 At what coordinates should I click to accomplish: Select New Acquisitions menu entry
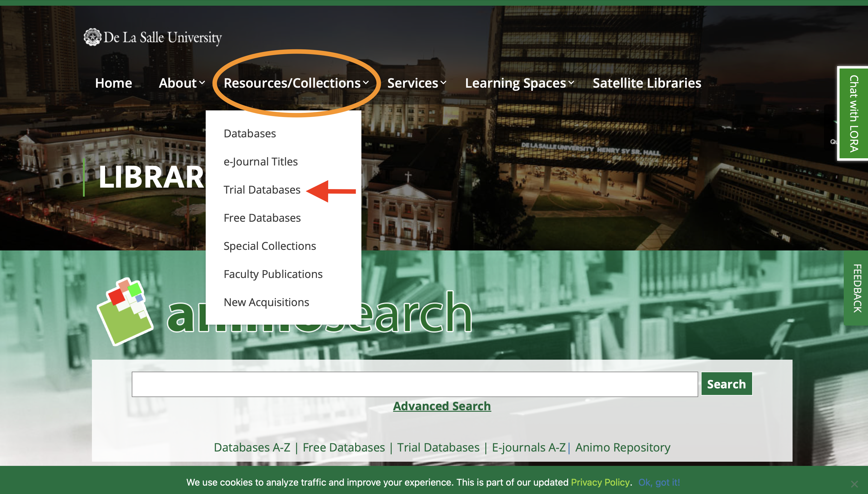pos(266,302)
